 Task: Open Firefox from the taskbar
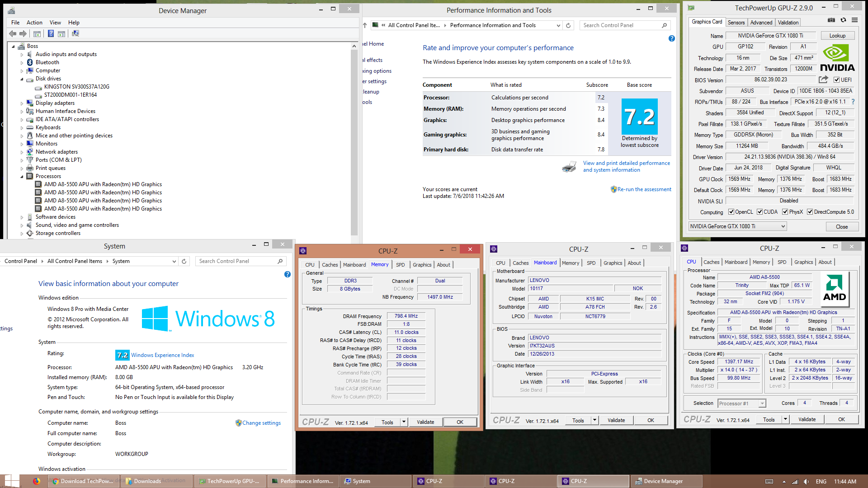pos(36,481)
